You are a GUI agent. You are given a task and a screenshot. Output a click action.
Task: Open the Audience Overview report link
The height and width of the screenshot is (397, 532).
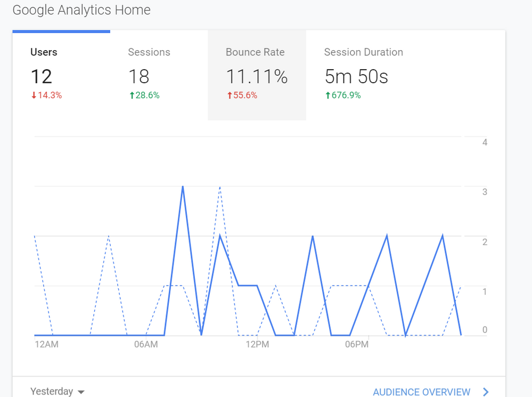(x=421, y=392)
